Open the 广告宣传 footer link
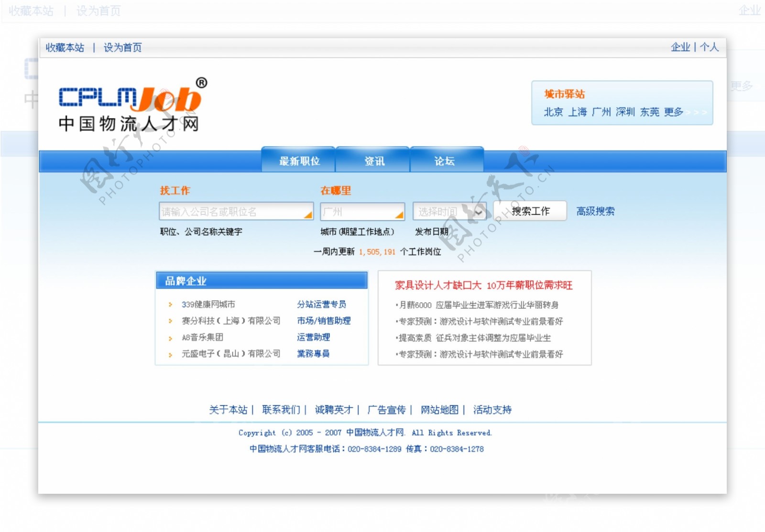Viewport: 765px width, 532px height. click(386, 410)
